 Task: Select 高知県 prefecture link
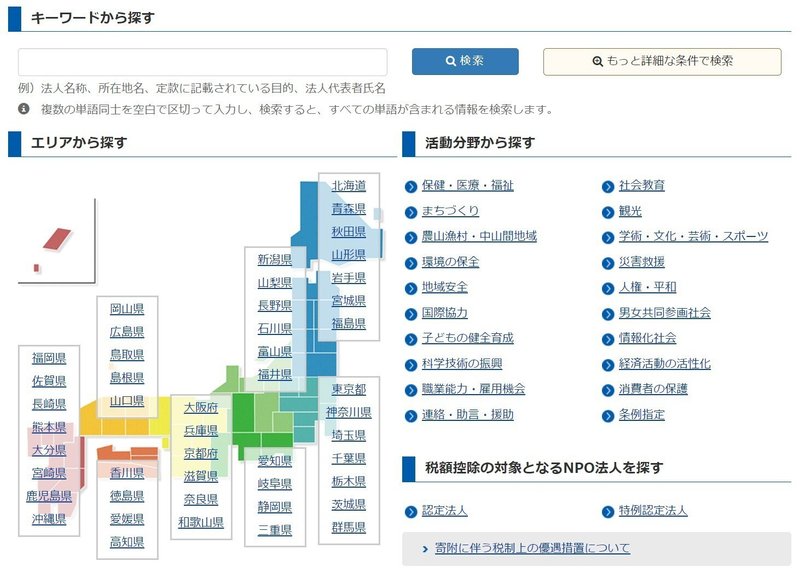click(127, 542)
